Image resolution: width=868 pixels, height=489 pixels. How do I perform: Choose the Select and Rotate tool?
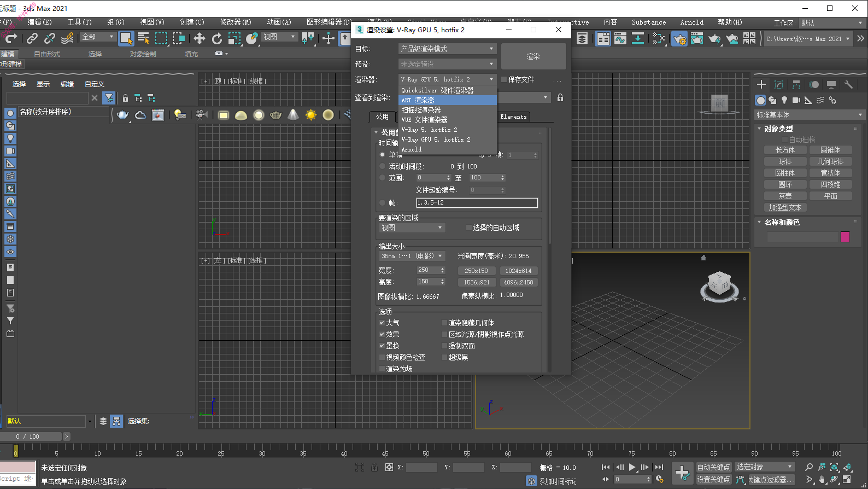pyautogui.click(x=217, y=38)
